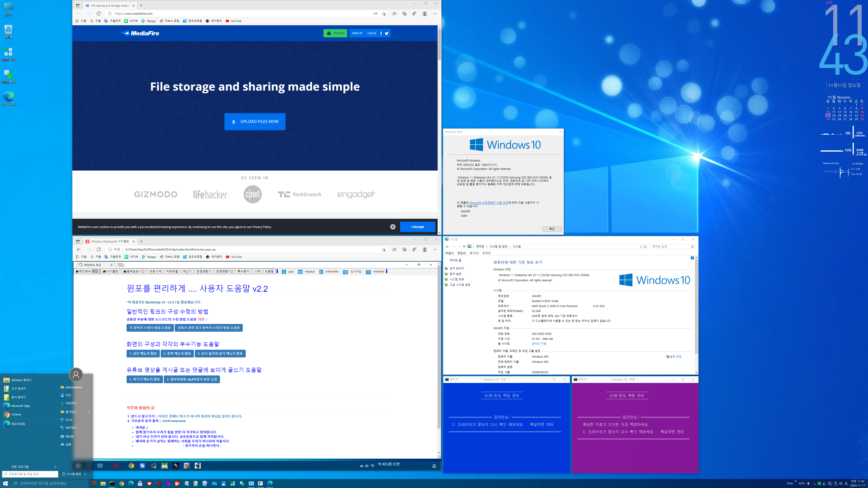Expand the 시스템 종료 shutdown options arrow
Screen dimensions: 868x488
click(85, 474)
